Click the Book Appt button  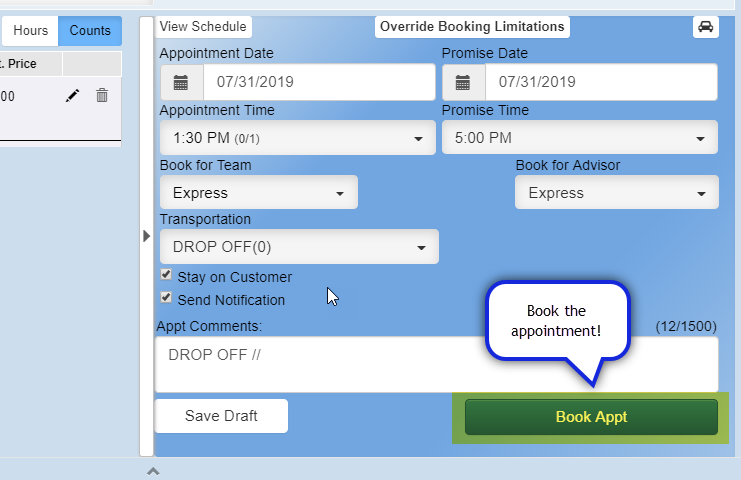pyautogui.click(x=591, y=417)
